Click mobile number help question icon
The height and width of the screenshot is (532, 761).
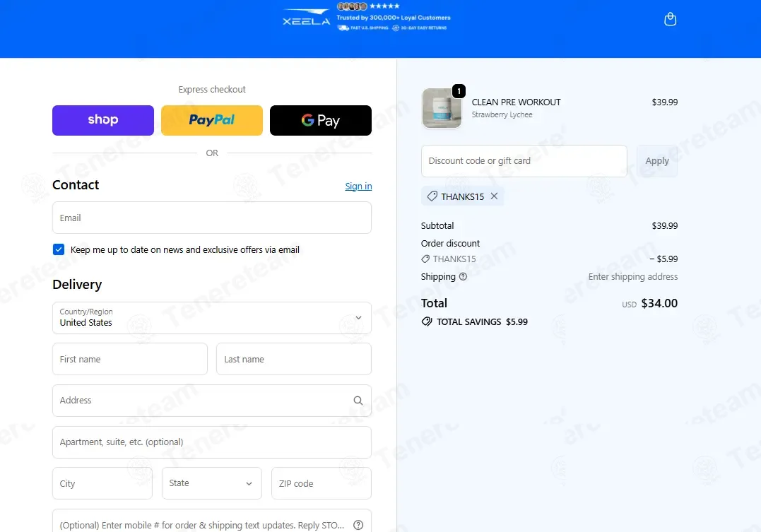[x=358, y=525]
